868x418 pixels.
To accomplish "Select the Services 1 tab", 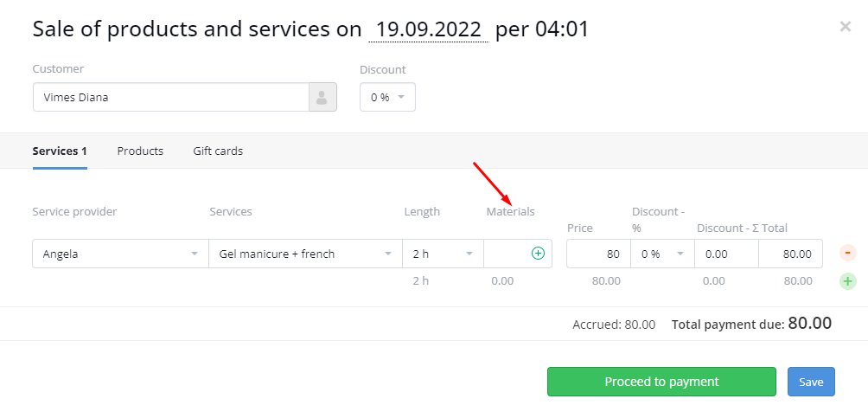I will [x=60, y=151].
